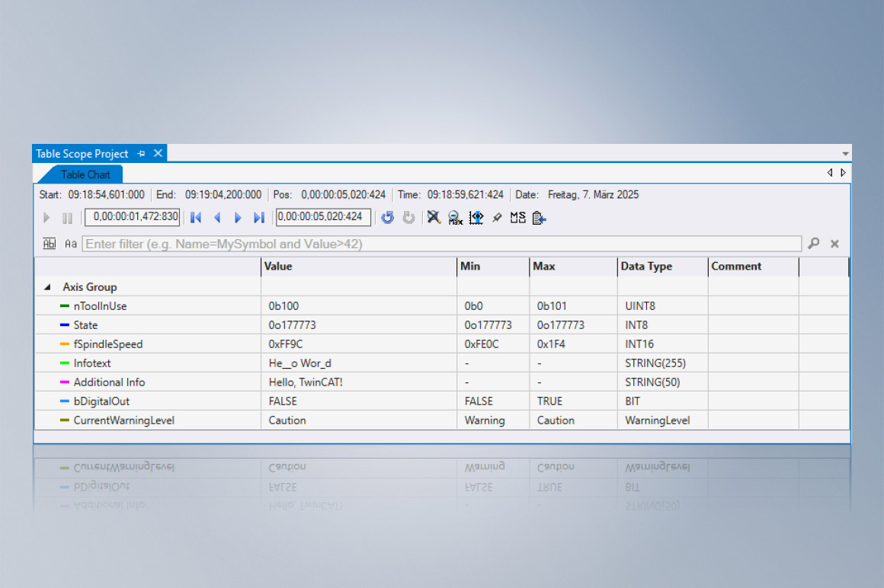Click the Enter filter text field

coord(442,244)
